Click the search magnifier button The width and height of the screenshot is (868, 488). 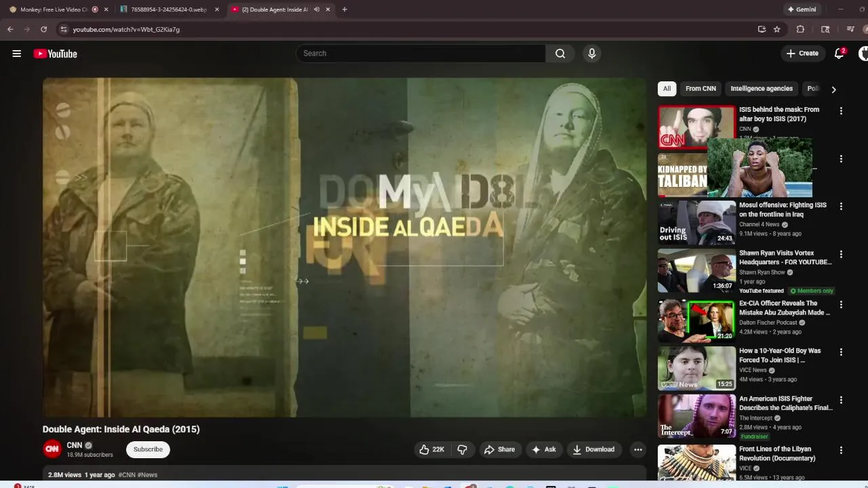560,54
